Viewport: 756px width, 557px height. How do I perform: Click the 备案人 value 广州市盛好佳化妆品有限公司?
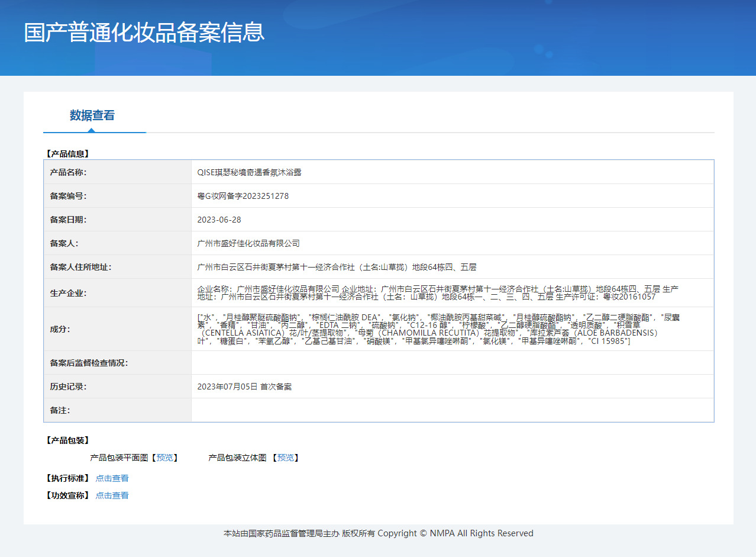pyautogui.click(x=248, y=243)
